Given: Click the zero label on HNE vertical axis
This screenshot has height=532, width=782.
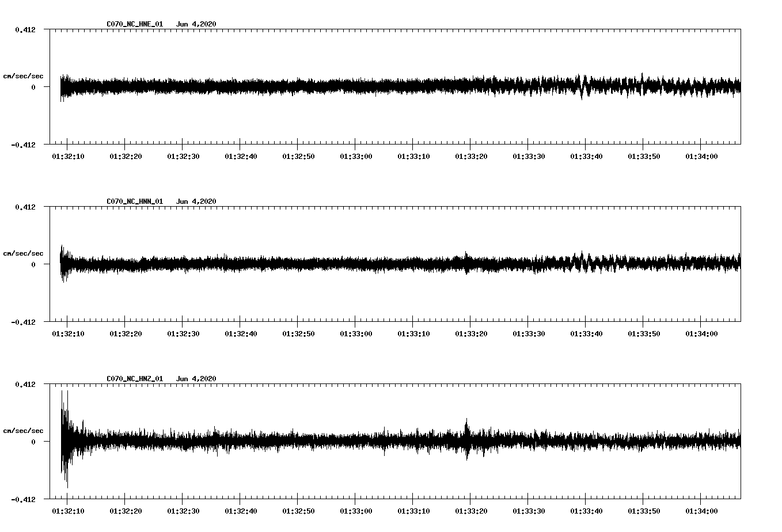Looking at the screenshot, I should tap(33, 87).
